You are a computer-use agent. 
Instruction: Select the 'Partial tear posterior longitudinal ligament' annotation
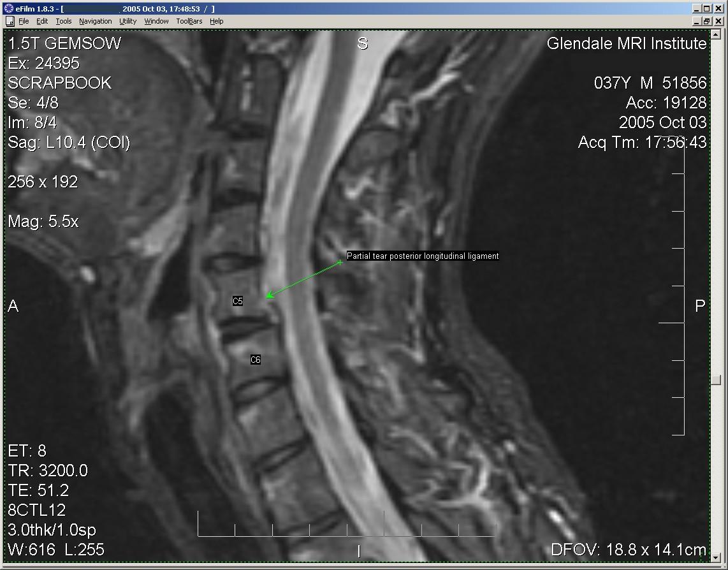coord(423,256)
